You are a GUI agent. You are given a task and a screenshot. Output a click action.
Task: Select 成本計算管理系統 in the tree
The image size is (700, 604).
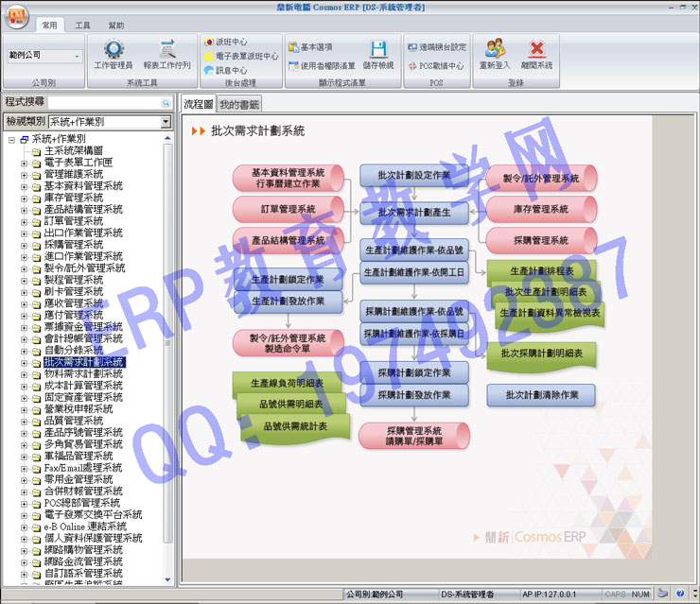coord(83,386)
